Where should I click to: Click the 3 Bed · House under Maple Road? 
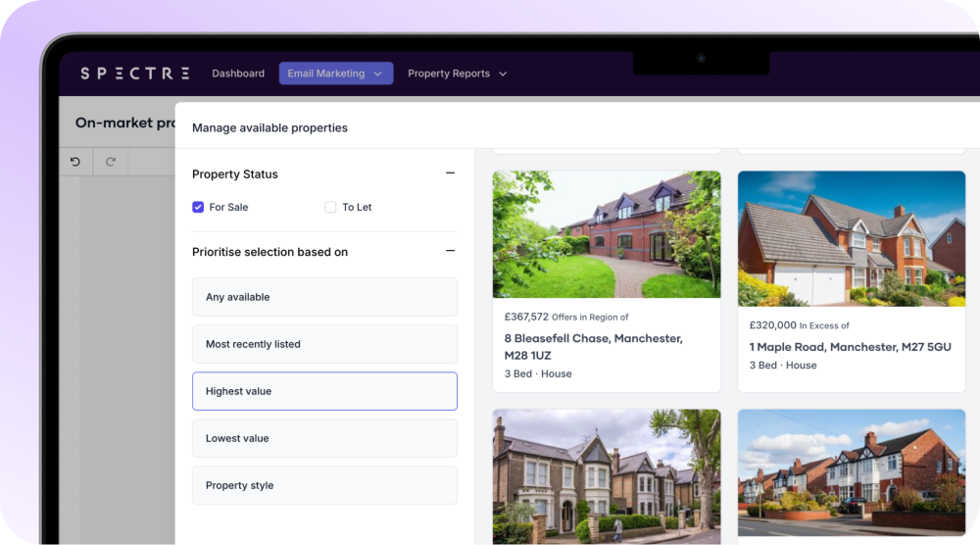pyautogui.click(x=782, y=365)
